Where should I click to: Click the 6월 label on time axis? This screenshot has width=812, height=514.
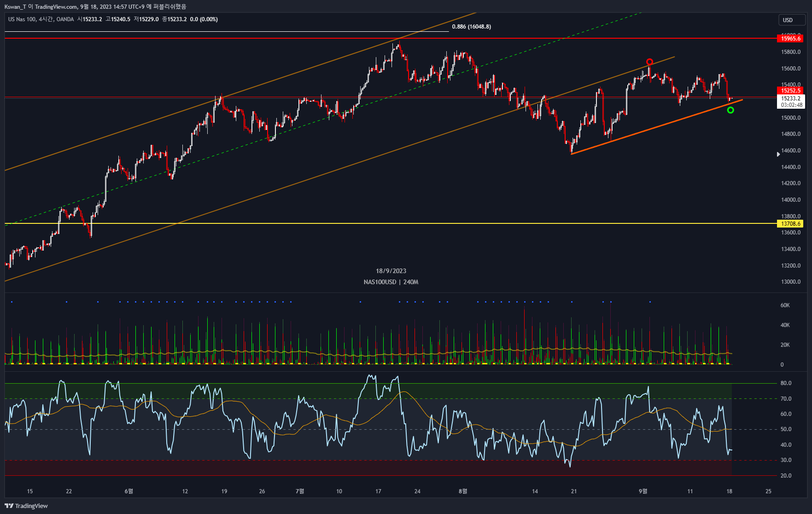pyautogui.click(x=129, y=491)
